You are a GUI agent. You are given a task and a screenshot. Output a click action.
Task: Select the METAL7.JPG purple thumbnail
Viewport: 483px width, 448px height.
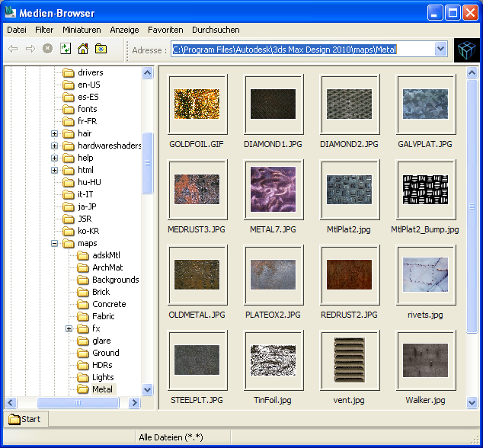coord(273,190)
